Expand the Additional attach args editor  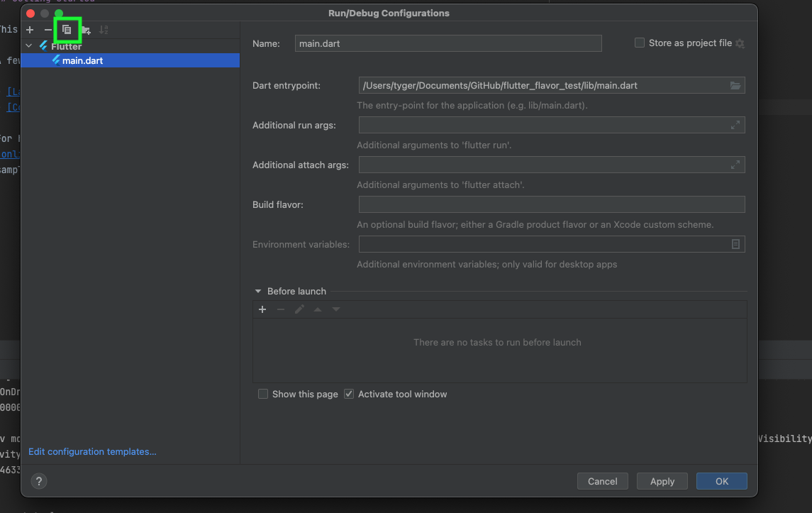[735, 165]
